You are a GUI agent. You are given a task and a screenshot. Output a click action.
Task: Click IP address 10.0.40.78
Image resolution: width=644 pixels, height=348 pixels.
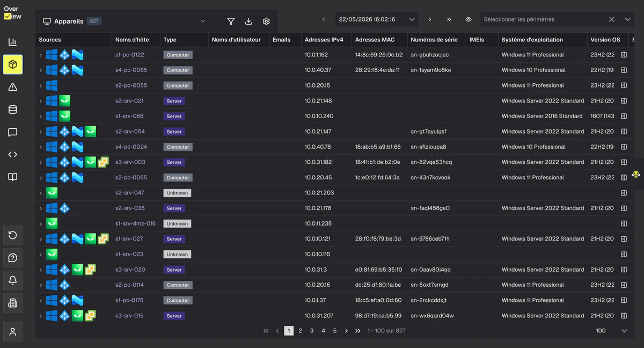click(318, 147)
